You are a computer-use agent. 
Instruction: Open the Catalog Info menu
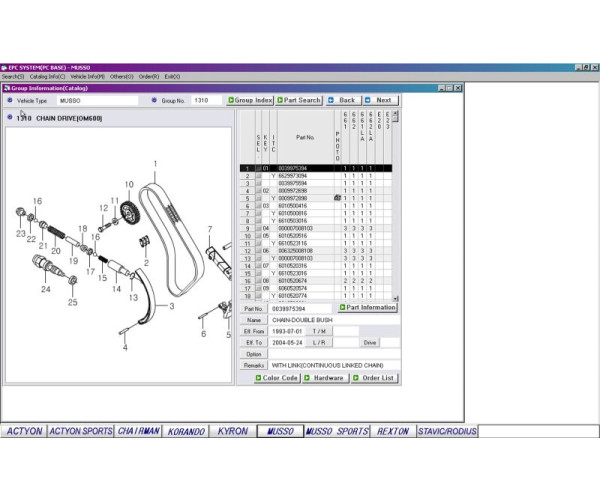click(x=47, y=76)
